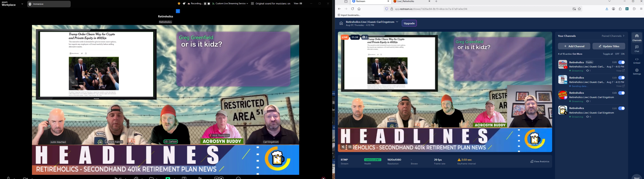The image size is (644, 179).
Task: Edit the X Retireholics channel
Action: tap(614, 109)
